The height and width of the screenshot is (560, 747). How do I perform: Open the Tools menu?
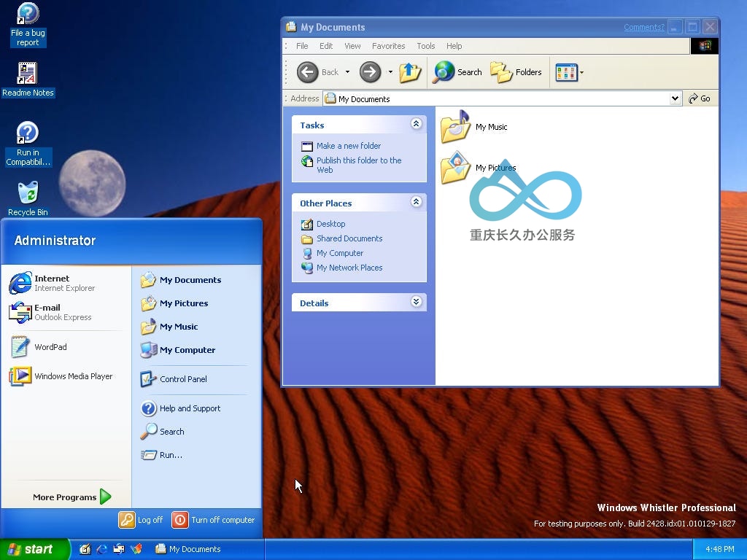(x=425, y=46)
